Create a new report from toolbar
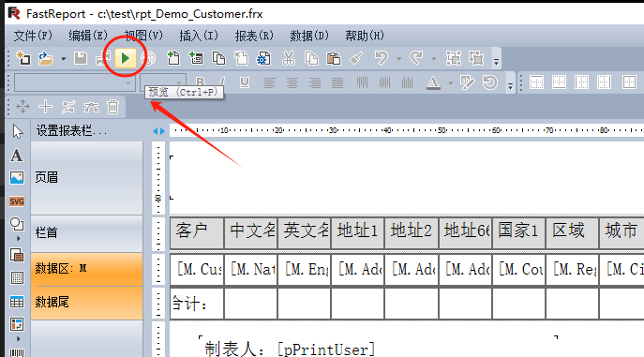This screenshot has width=644, height=357. tap(23, 59)
